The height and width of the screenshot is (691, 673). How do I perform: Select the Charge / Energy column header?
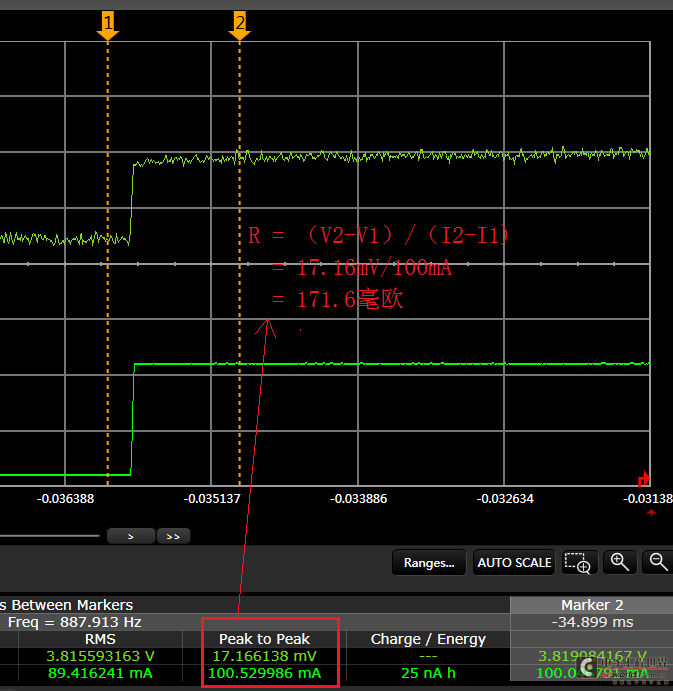coord(428,639)
